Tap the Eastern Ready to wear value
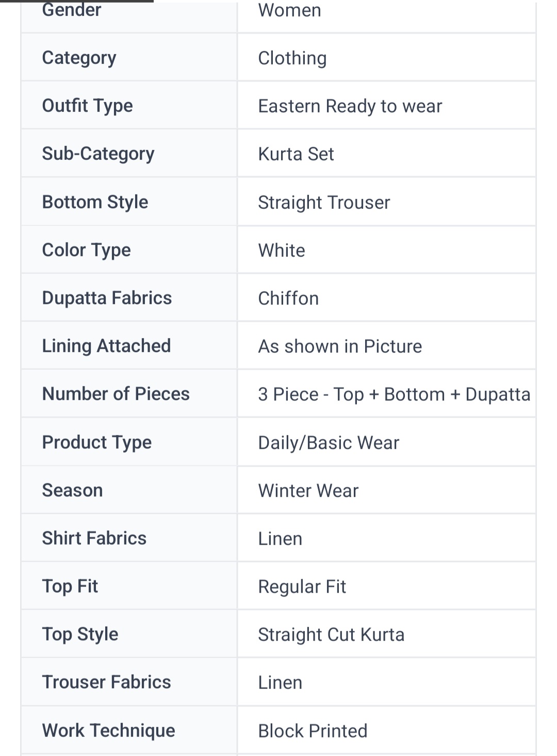The width and height of the screenshot is (557, 756). coord(350,106)
